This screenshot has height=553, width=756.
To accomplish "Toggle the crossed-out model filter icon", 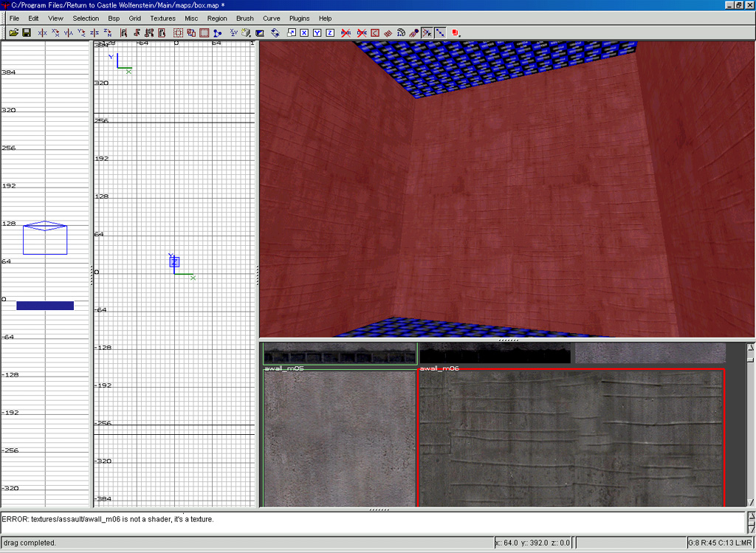I will tap(346, 32).
